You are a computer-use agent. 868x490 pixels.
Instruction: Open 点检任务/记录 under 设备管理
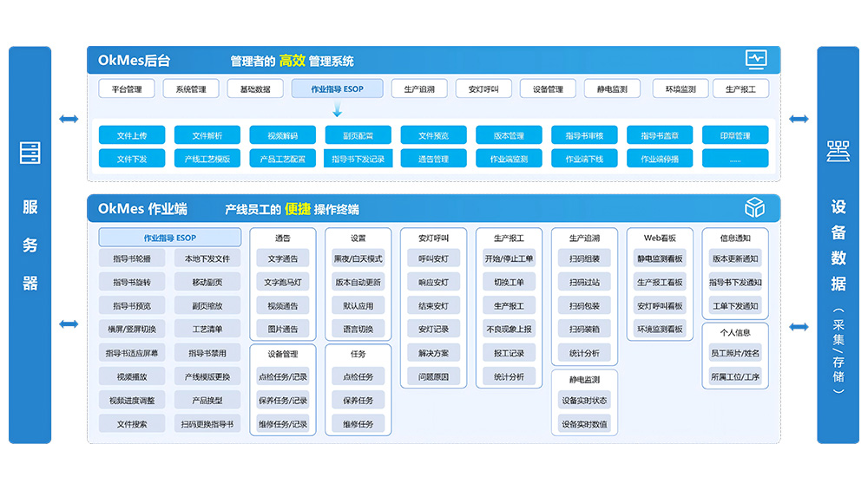(282, 376)
